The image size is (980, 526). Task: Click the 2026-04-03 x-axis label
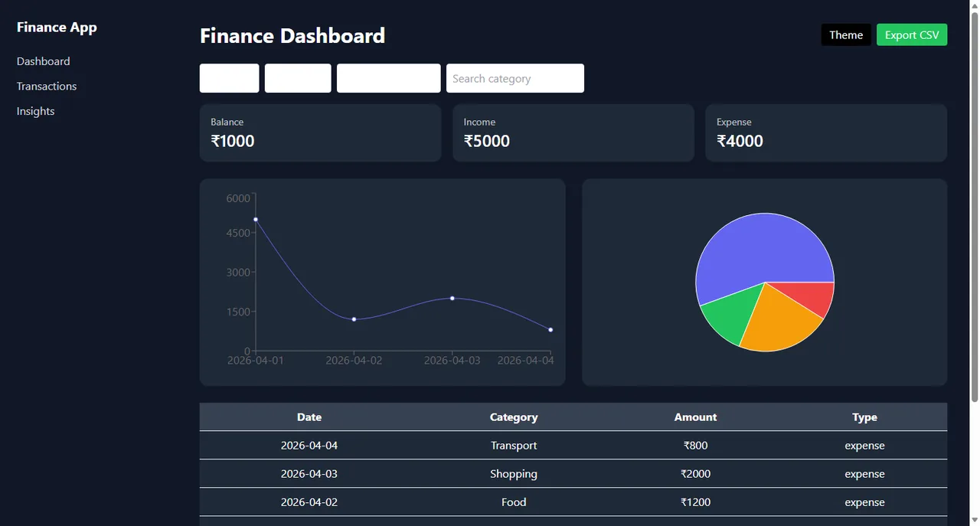452,360
